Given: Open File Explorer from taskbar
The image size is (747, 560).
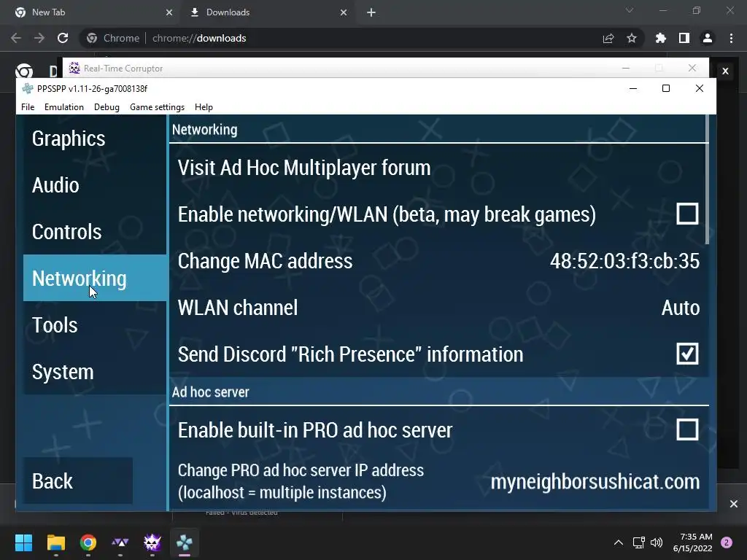Looking at the screenshot, I should tap(55, 542).
